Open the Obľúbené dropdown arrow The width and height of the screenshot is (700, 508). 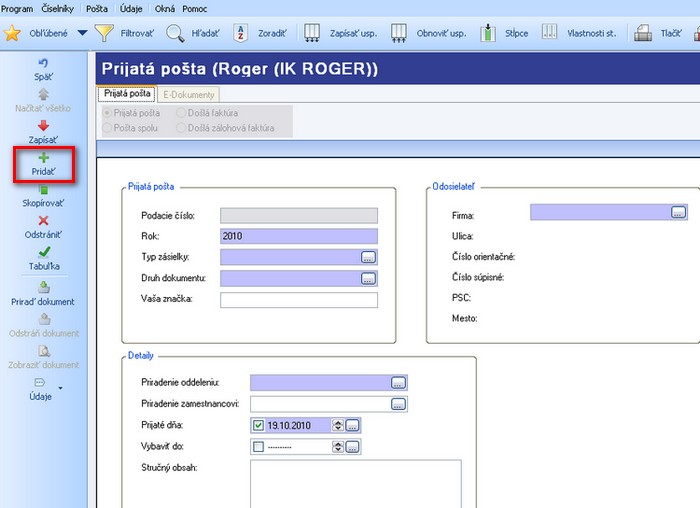pyautogui.click(x=82, y=33)
